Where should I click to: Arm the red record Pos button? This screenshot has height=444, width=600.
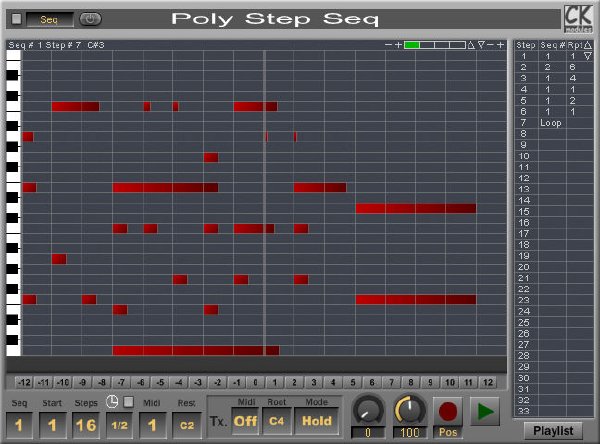[x=448, y=411]
